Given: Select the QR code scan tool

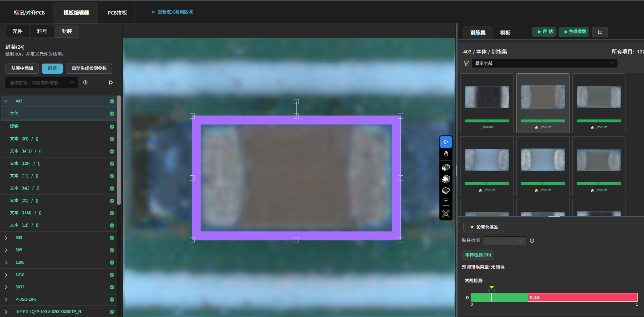Looking at the screenshot, I should pyautogui.click(x=446, y=214).
